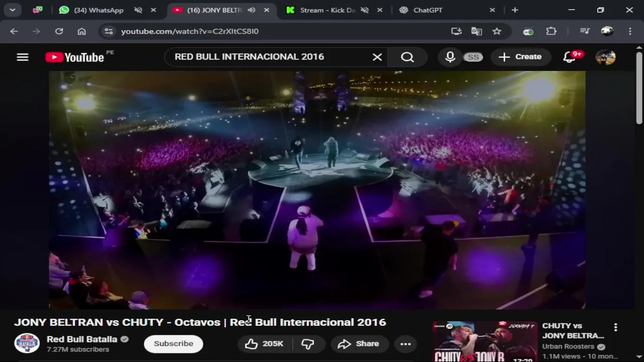View site information for youtube.com
This screenshot has width=644, height=362.
point(108,31)
